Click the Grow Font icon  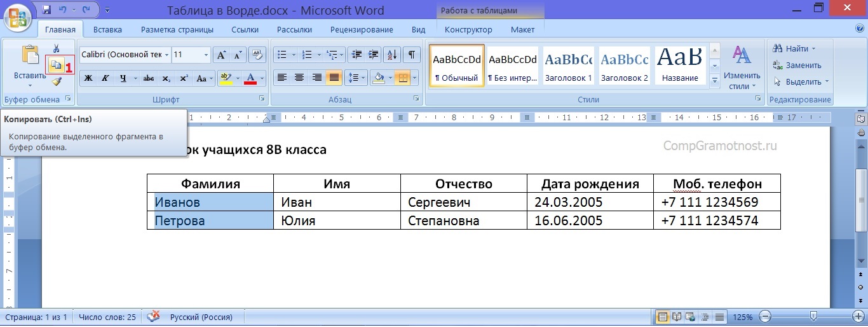click(x=221, y=55)
